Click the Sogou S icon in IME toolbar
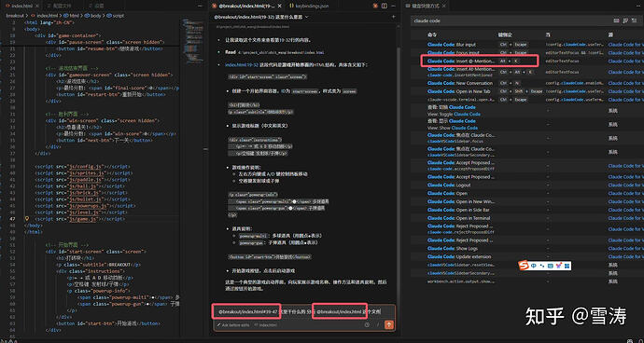The height and width of the screenshot is (343, 644). click(524, 266)
